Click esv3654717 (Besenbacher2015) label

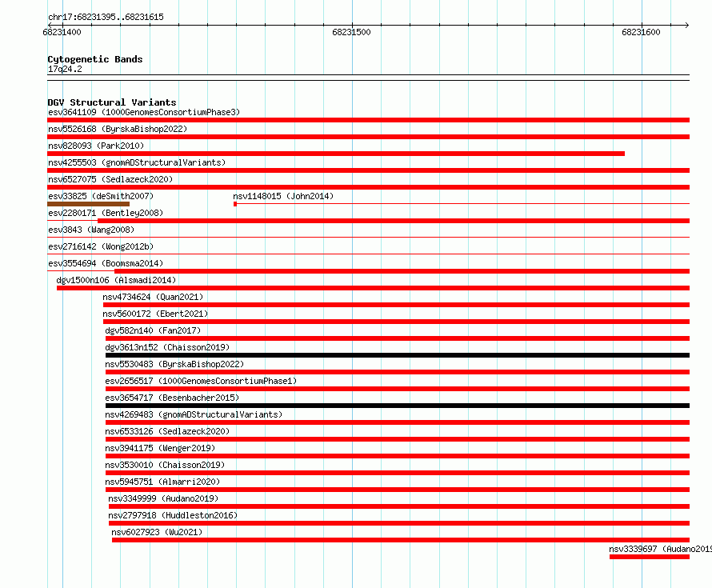click(x=172, y=398)
